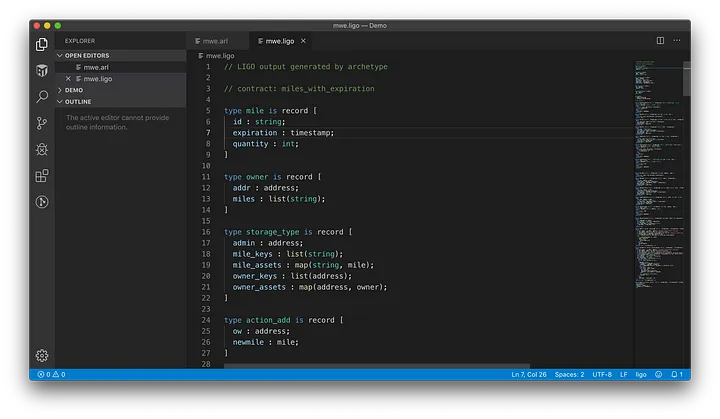
Task: Open the Search view in activity bar
Action: (x=42, y=97)
